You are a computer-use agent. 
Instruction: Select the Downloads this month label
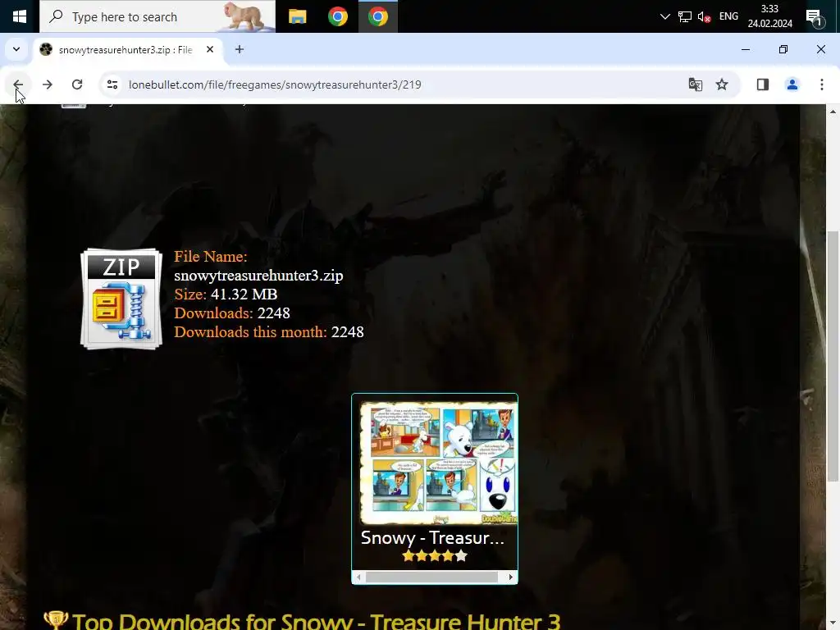[251, 332]
